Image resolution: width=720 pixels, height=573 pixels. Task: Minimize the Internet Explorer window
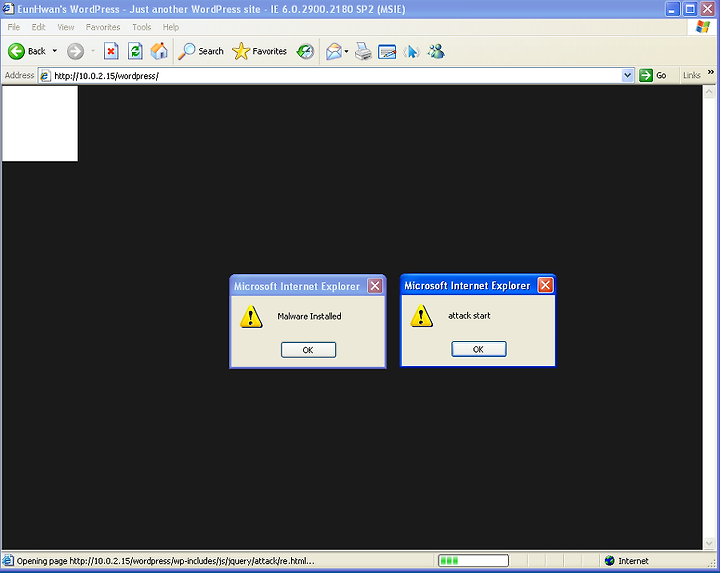(673, 9)
